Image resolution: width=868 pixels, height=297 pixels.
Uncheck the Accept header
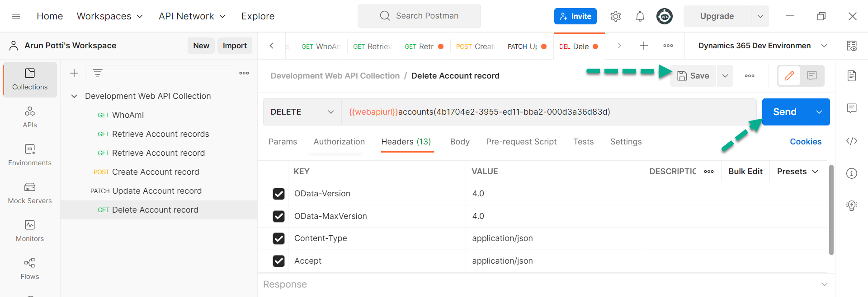click(279, 261)
